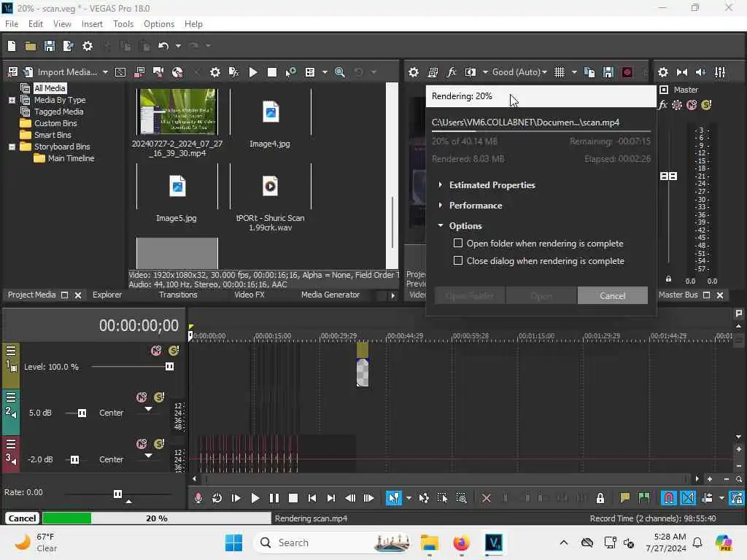
Task: Open the Edit menu
Action: pos(35,24)
